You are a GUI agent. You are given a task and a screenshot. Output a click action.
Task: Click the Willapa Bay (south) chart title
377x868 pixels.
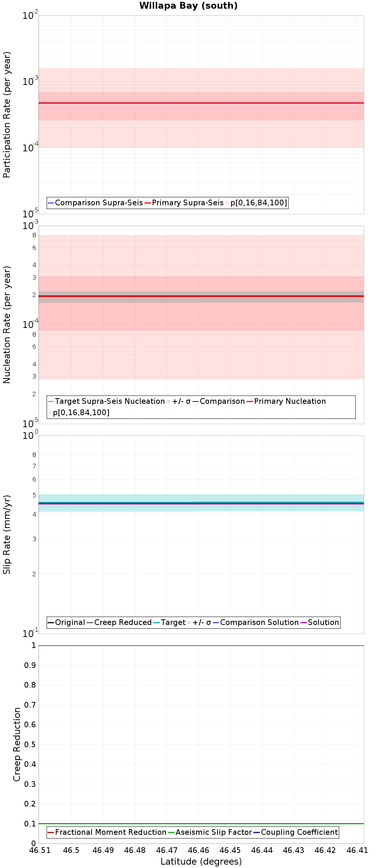point(188,6)
